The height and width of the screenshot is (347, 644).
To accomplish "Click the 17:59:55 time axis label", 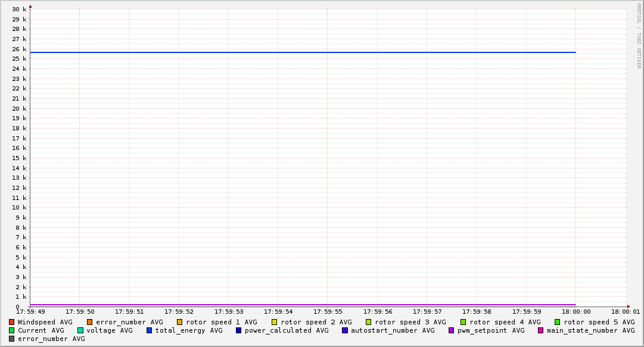I will click(x=327, y=311).
